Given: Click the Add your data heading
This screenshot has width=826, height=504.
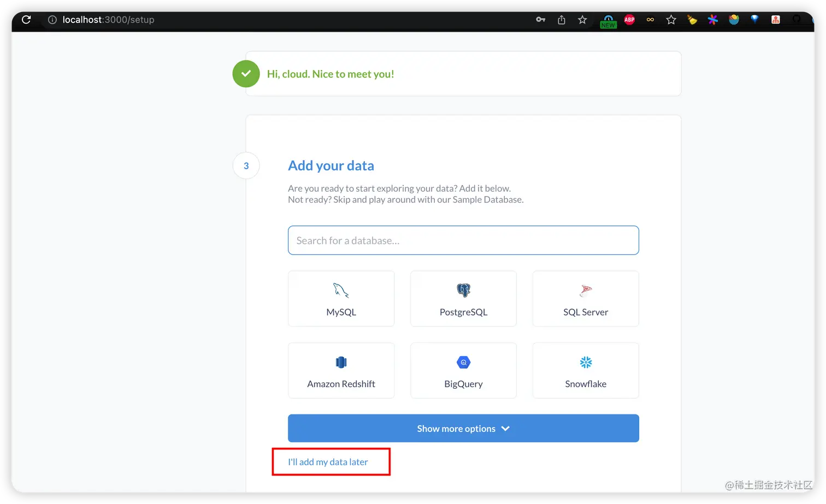Looking at the screenshot, I should click(x=331, y=165).
